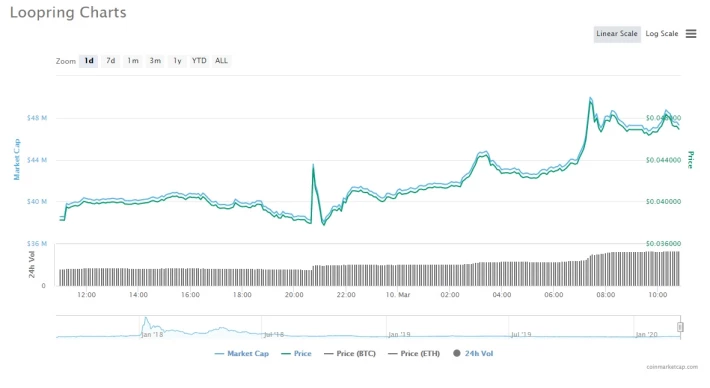
Task: Click the $0.036000 price axis label
Action: coord(663,244)
